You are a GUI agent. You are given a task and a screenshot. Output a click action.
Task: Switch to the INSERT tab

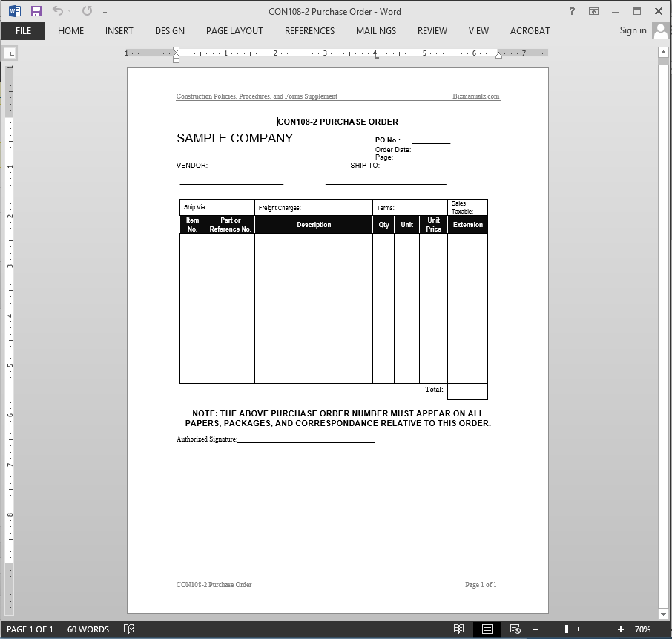point(119,31)
